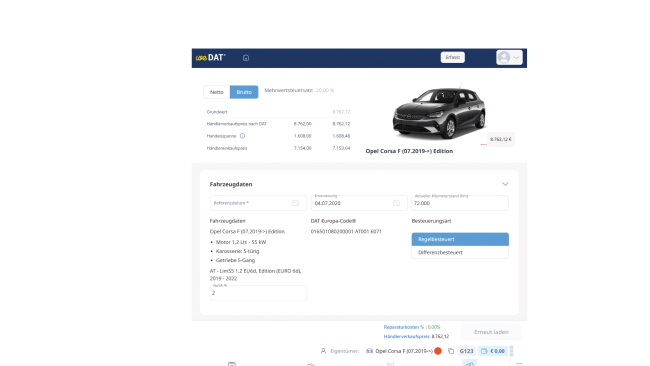Click the Händlerverkaufspreis nach DAT row label
Screen dimensions: 650x366
click(237, 124)
